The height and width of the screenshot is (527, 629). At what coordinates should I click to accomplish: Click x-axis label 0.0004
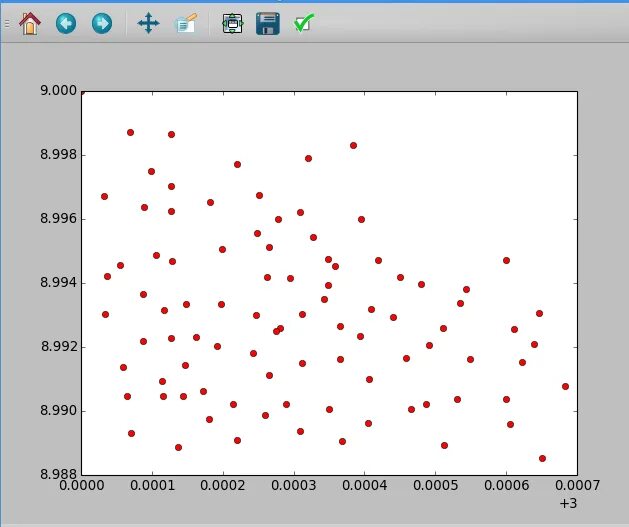click(x=365, y=485)
